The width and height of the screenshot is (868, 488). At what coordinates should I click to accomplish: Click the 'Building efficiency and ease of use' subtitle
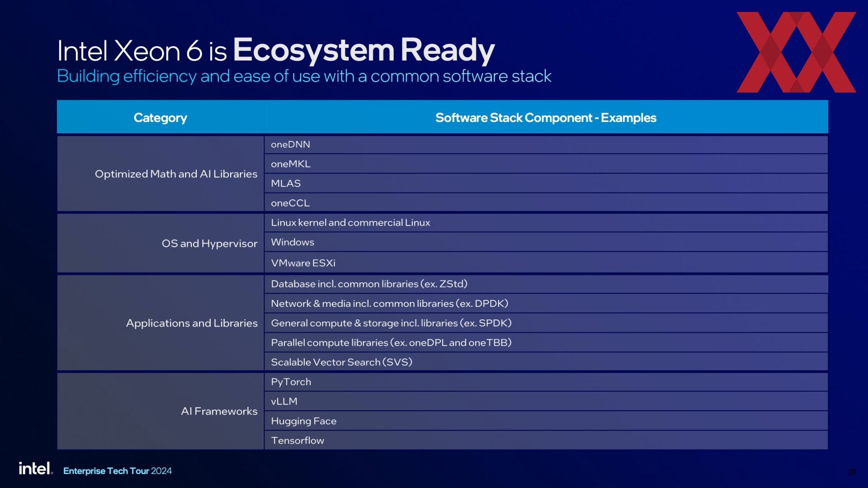(304, 76)
